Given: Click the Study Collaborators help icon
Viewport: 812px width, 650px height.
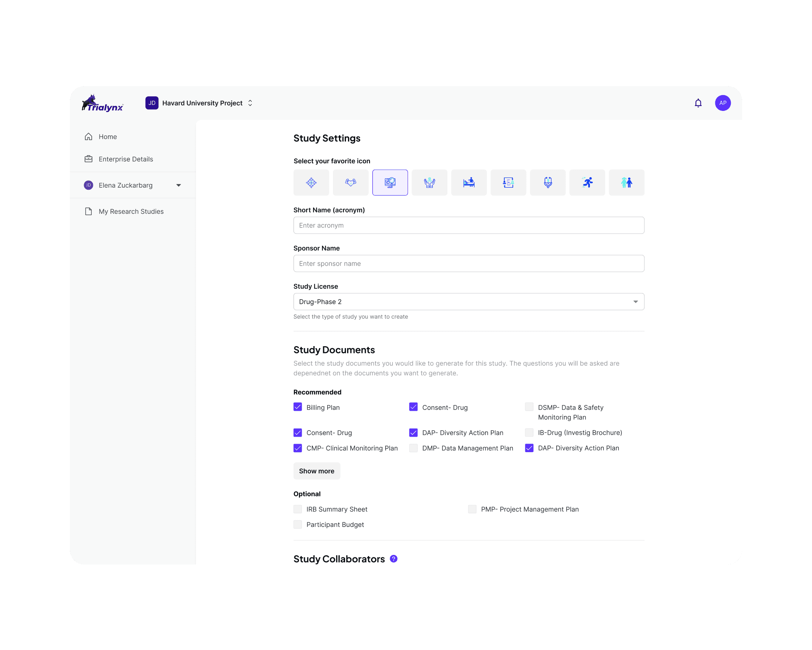Looking at the screenshot, I should pyautogui.click(x=393, y=559).
